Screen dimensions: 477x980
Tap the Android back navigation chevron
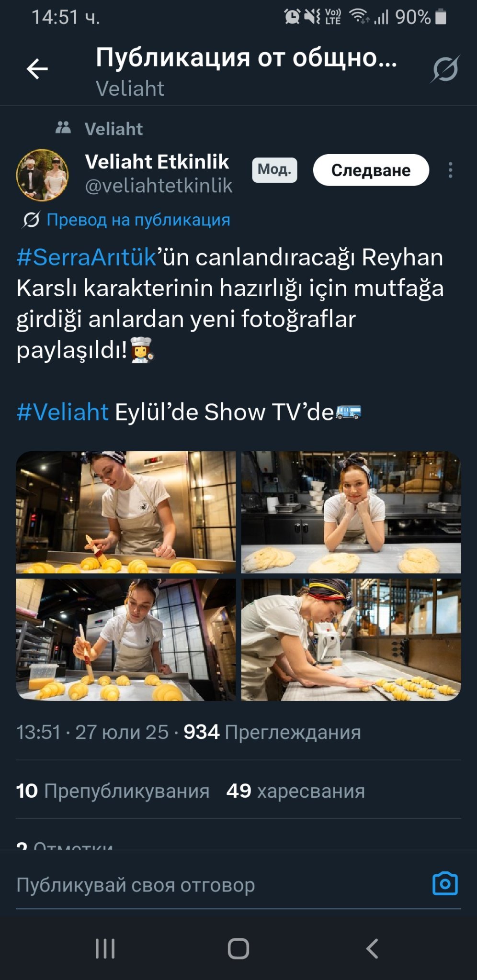click(372, 948)
